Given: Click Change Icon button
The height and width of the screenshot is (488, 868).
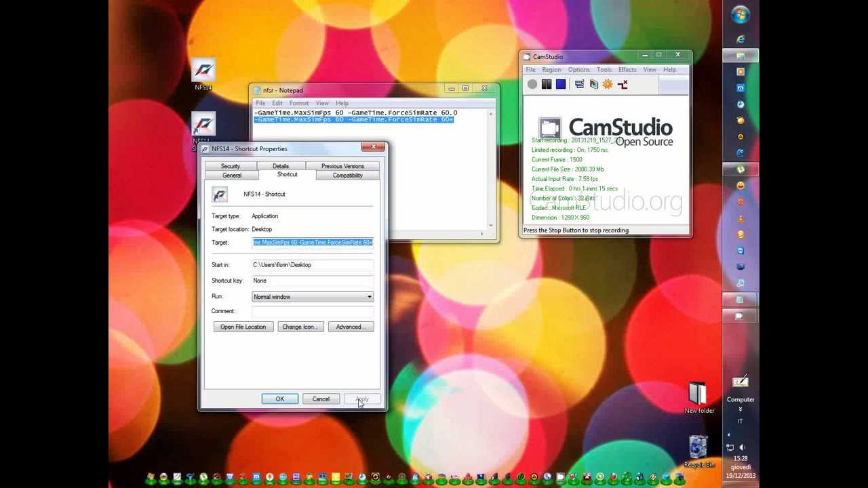Looking at the screenshot, I should coord(300,327).
